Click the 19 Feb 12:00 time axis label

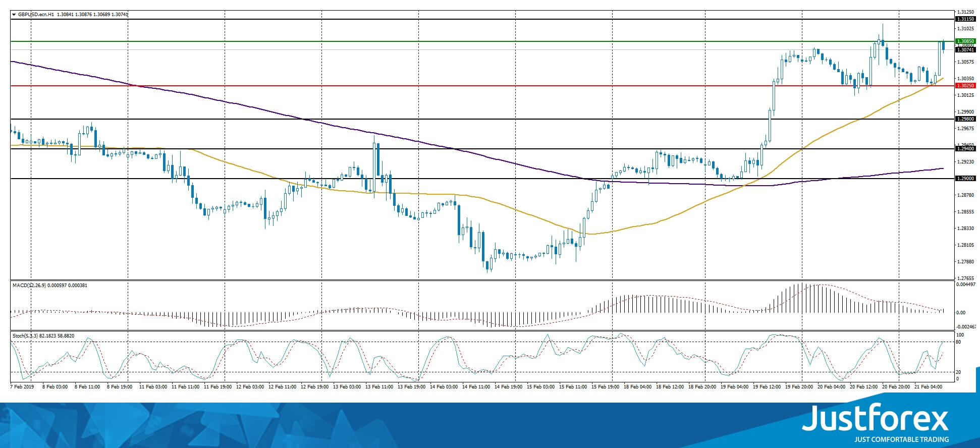(767, 387)
